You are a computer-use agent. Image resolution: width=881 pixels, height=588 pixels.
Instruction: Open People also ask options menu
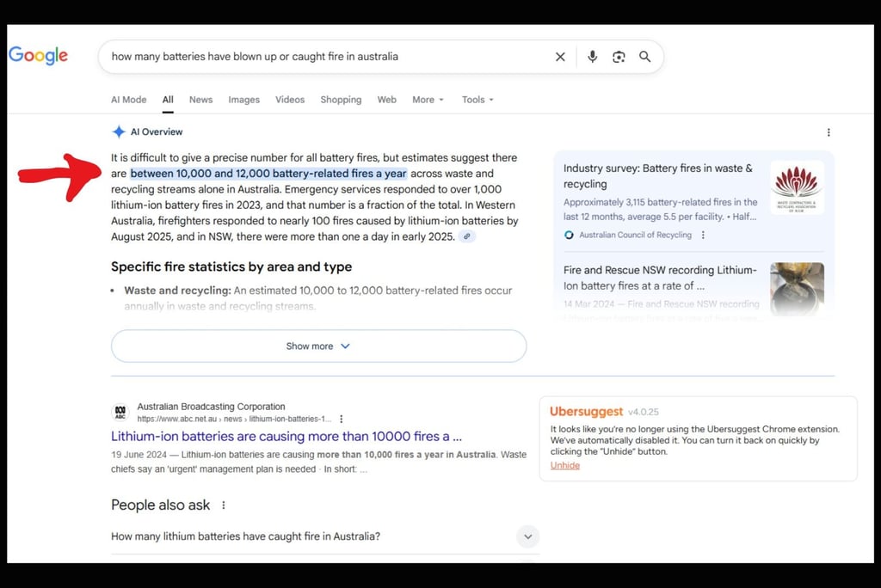pos(224,505)
